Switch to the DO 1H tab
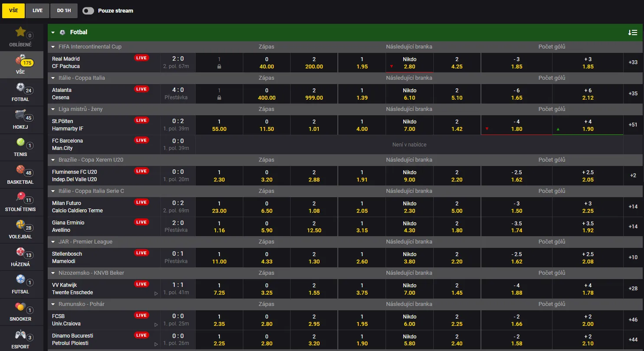 tap(64, 11)
